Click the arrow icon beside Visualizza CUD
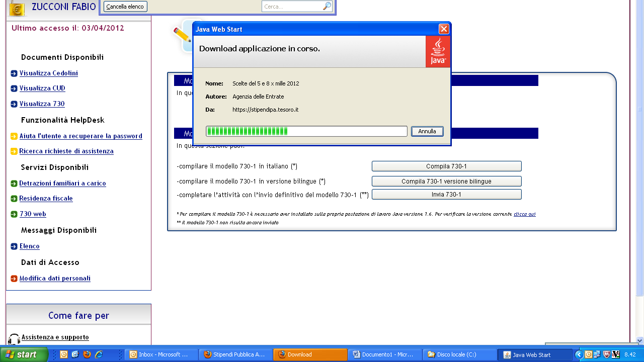 (x=14, y=88)
